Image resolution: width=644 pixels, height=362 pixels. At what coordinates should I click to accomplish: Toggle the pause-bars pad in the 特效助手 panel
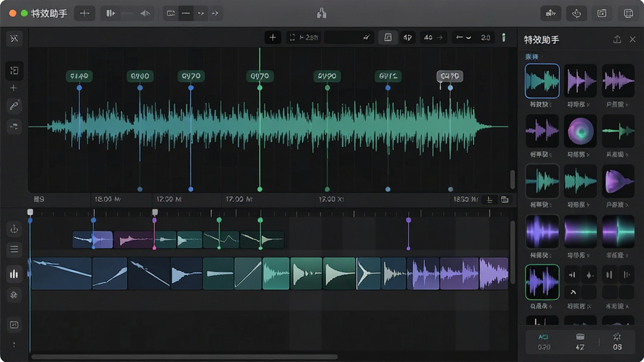[609, 275]
